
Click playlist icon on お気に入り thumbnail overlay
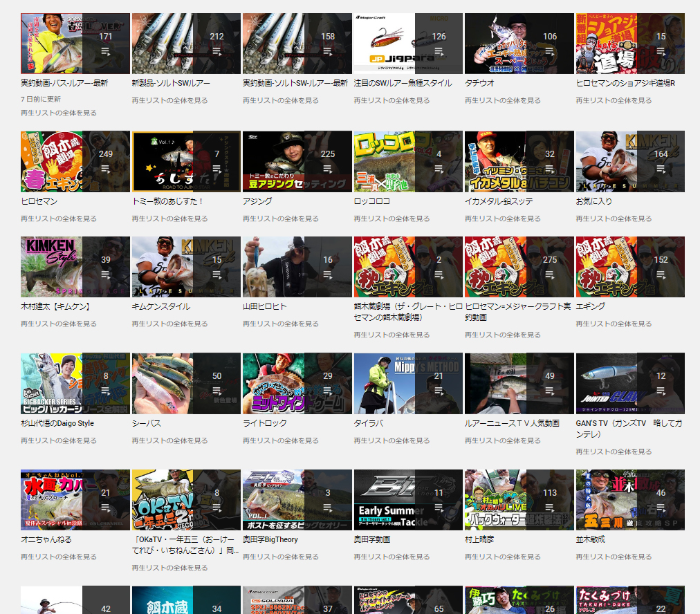pyautogui.click(x=661, y=169)
